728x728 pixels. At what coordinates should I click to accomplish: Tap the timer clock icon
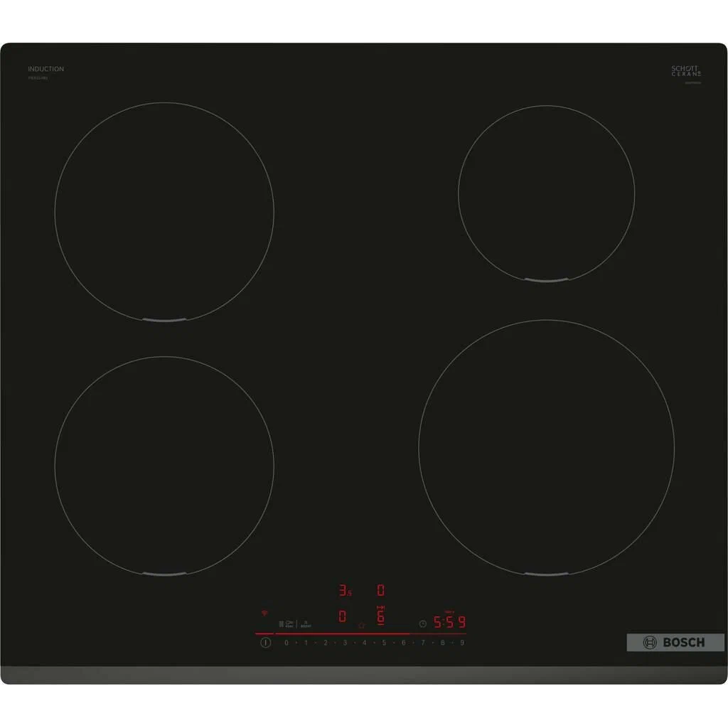click(x=423, y=623)
